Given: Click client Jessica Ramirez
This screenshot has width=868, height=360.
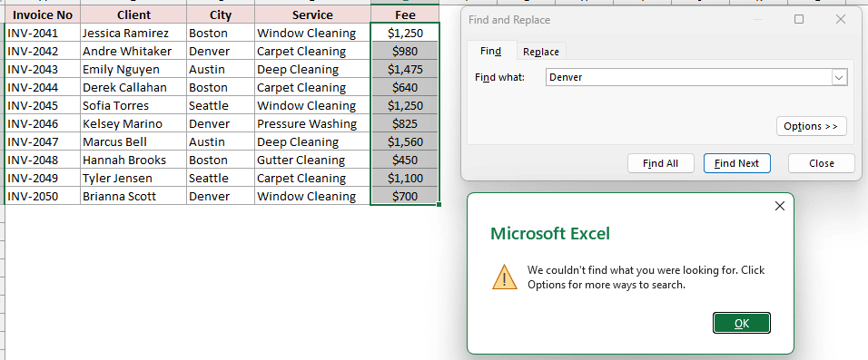Looking at the screenshot, I should tap(133, 34).
